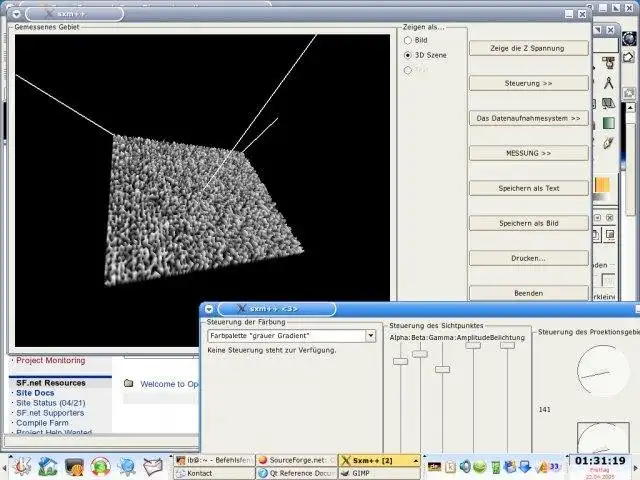Select the GIMP measure compass tool

coord(609,83)
